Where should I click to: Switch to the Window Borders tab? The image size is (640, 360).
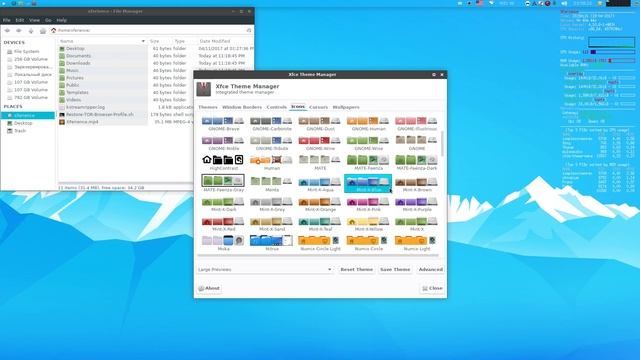click(x=242, y=107)
